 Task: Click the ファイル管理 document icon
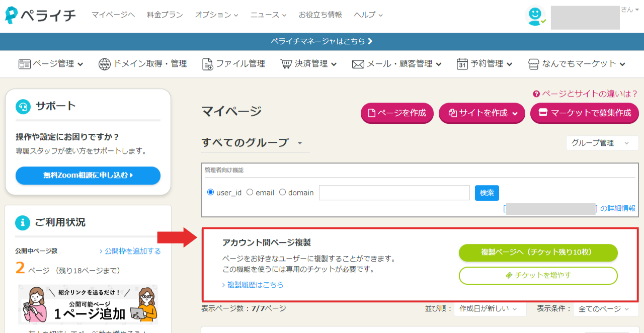pos(208,64)
